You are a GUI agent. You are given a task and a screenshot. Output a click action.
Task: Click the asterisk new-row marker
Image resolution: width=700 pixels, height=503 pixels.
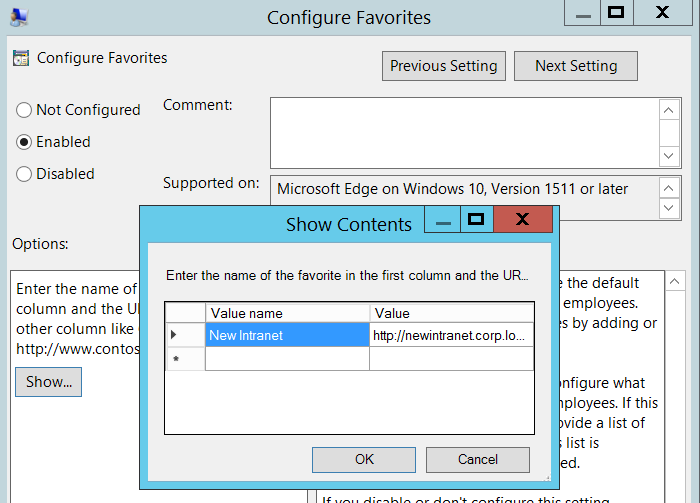[175, 359]
